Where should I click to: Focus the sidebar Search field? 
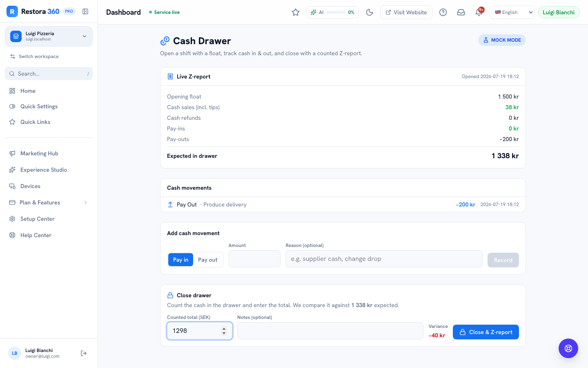pos(49,74)
